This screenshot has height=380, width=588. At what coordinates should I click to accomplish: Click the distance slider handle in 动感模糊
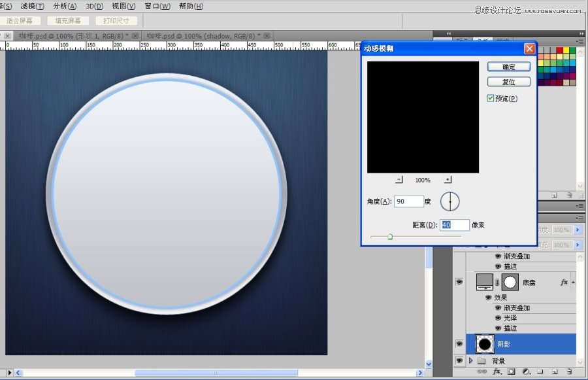pyautogui.click(x=390, y=237)
